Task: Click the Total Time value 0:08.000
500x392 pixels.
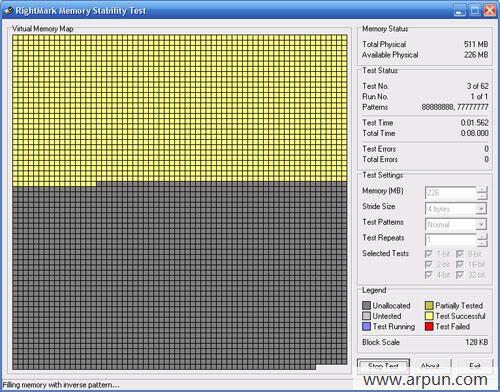Action: (x=474, y=133)
